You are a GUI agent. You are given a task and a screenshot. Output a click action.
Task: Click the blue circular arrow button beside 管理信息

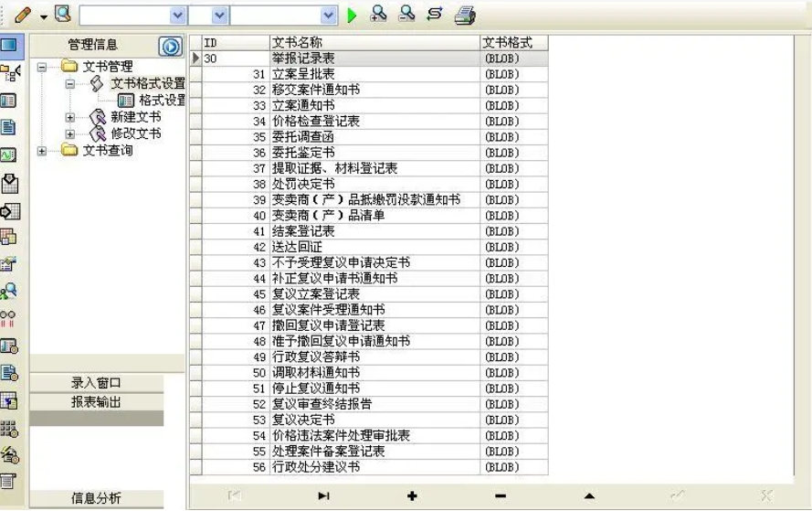tap(171, 47)
